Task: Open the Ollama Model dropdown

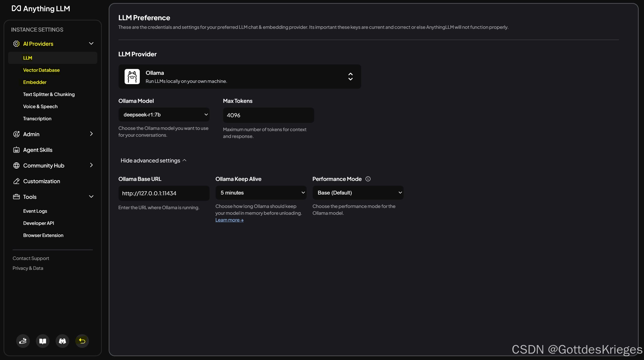Action: (164, 115)
